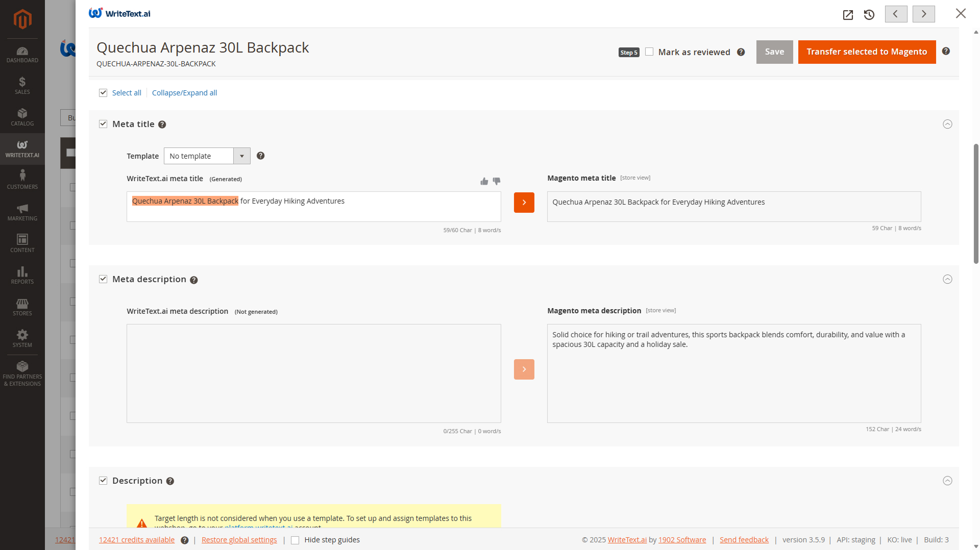Image resolution: width=980 pixels, height=550 pixels.
Task: Go to previous product arrow
Action: [x=896, y=14]
